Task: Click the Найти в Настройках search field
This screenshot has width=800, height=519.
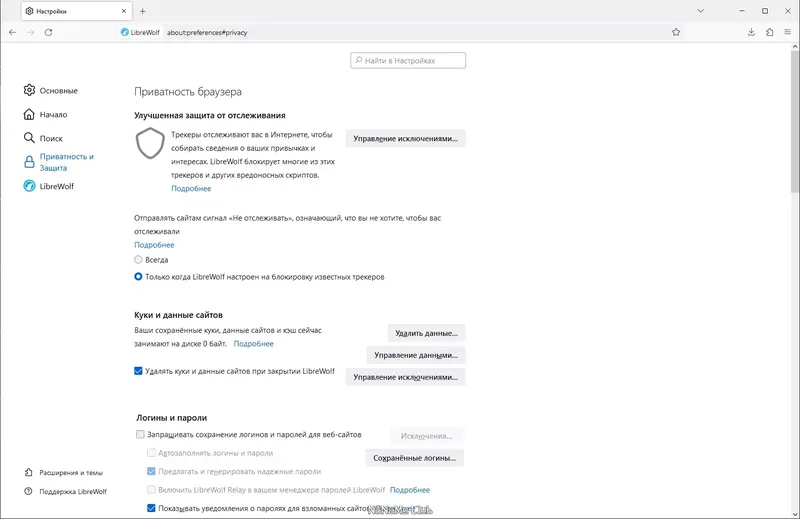Action: coord(408,61)
